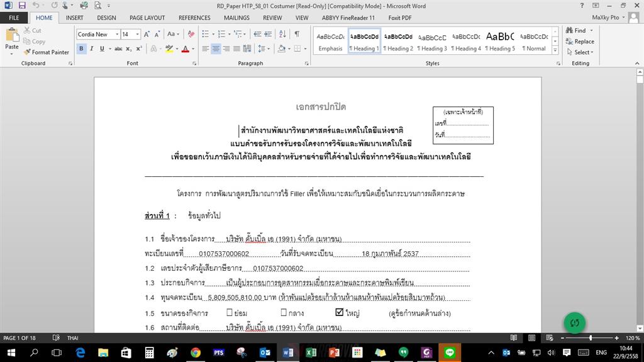Click the Format Painter tool
644x362 pixels.
click(46, 52)
